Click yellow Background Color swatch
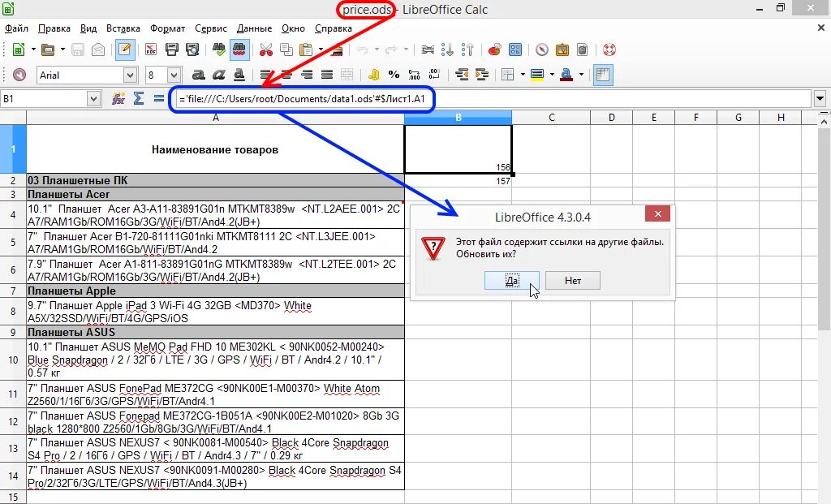Viewport: 831px width, 504px height. [x=537, y=75]
